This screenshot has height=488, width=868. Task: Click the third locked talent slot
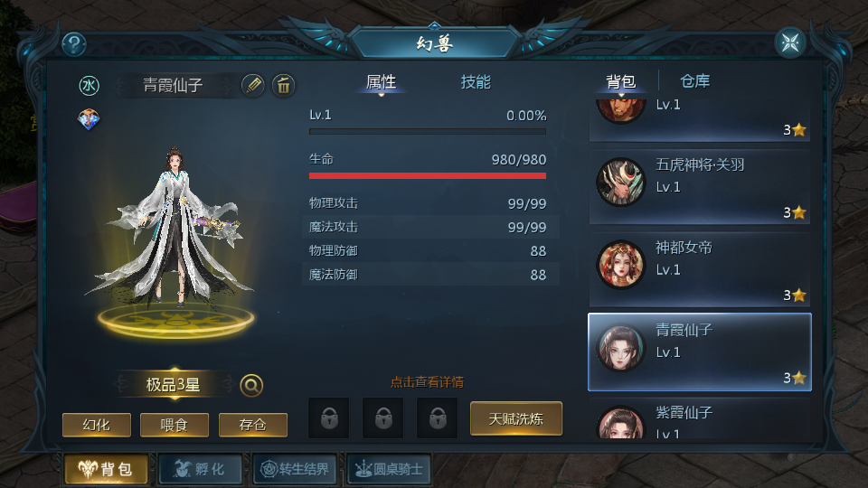[x=438, y=418]
